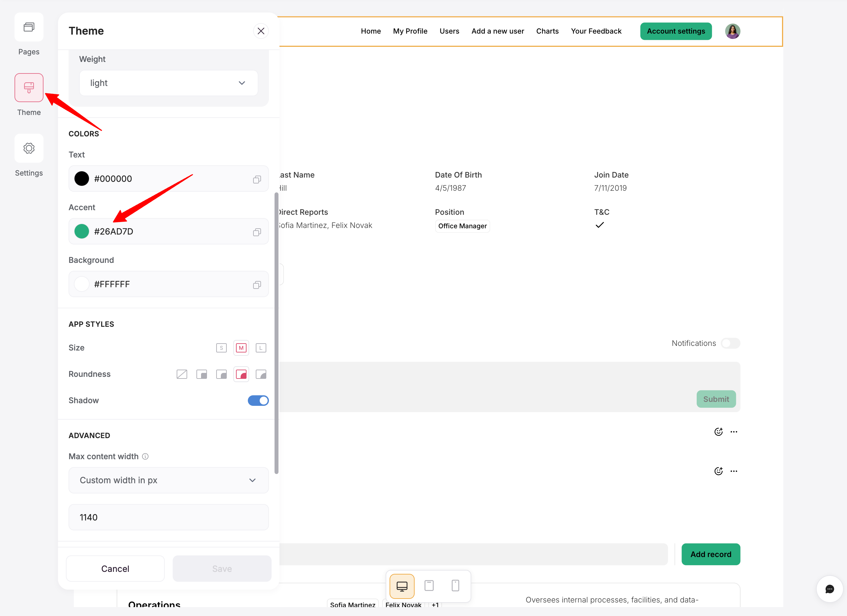847x616 pixels.
Task: Open the user avatar menu
Action: [x=732, y=31]
